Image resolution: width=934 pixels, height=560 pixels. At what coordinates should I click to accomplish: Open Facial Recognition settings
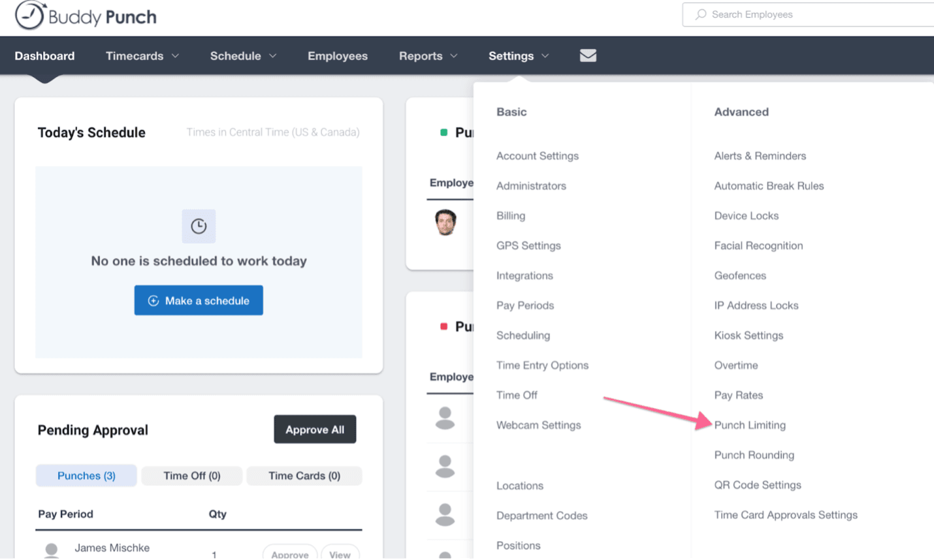pyautogui.click(x=758, y=245)
